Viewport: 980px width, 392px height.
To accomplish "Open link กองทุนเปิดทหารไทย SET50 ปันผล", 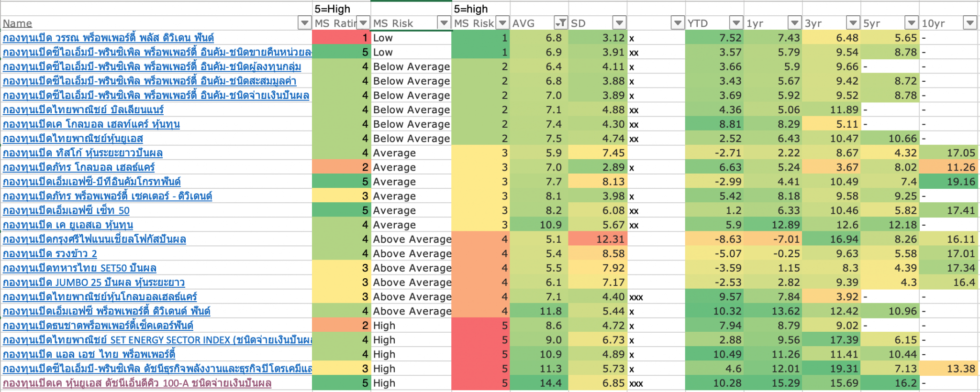I will (x=79, y=268).
